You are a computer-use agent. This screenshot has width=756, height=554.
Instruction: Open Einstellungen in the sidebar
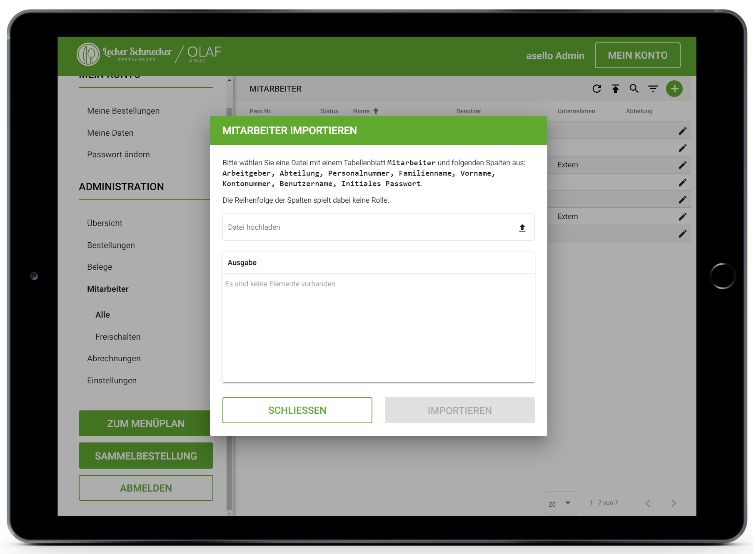(112, 380)
